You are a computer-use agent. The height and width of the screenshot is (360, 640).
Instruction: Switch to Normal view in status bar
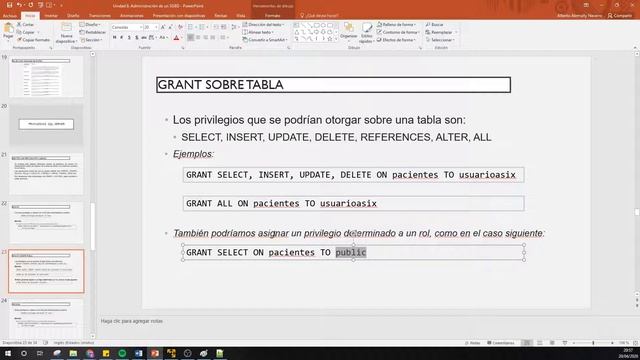coord(527,343)
